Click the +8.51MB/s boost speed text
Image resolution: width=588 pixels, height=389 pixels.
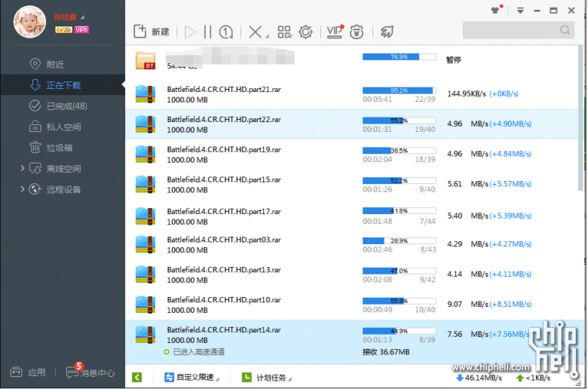(510, 305)
